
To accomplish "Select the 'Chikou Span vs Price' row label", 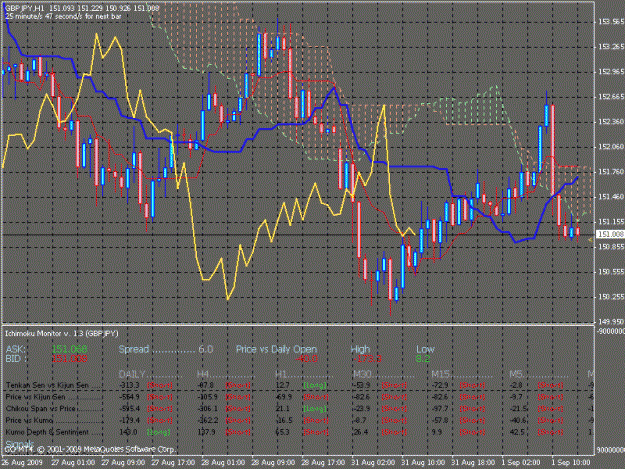I will click(40, 408).
